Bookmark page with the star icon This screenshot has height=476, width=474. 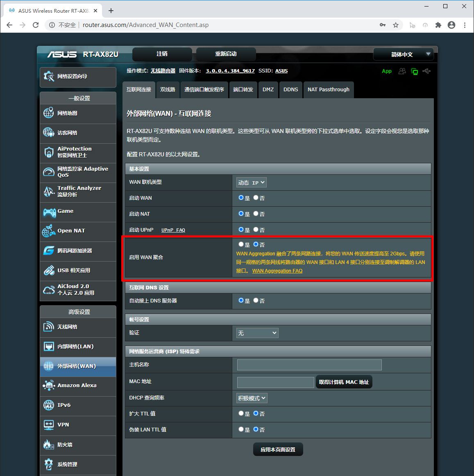[x=396, y=25]
